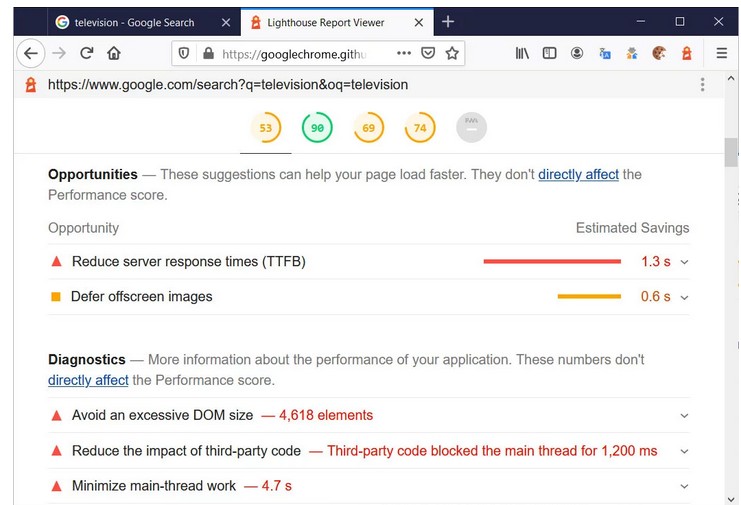
Task: Switch to television - Google Search tab
Action: tap(144, 22)
